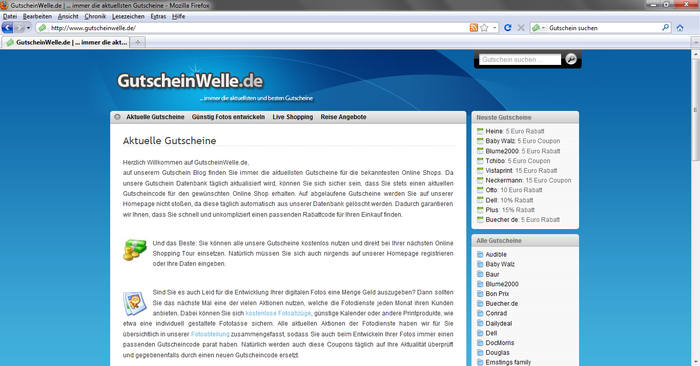Open the Ernstings family category
Screen dimensions: 700x366
(508, 362)
